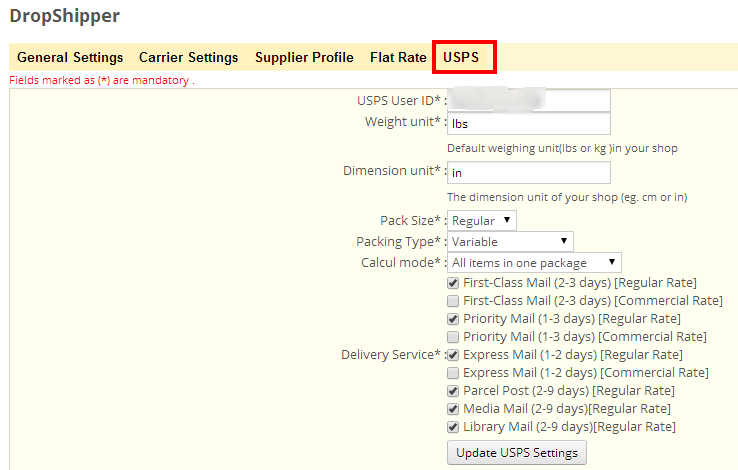Click the Calcul mode label
Viewport: 738px width, 470px height.
click(x=403, y=263)
